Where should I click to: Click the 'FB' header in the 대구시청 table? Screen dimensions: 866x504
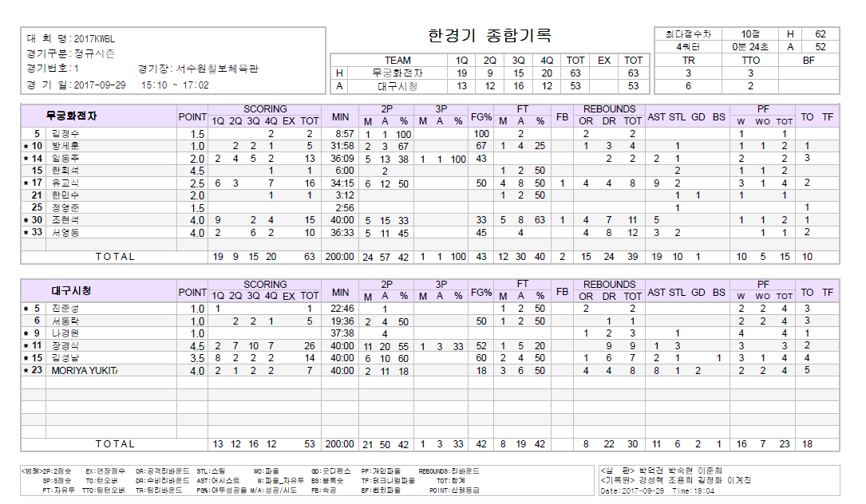[562, 291]
